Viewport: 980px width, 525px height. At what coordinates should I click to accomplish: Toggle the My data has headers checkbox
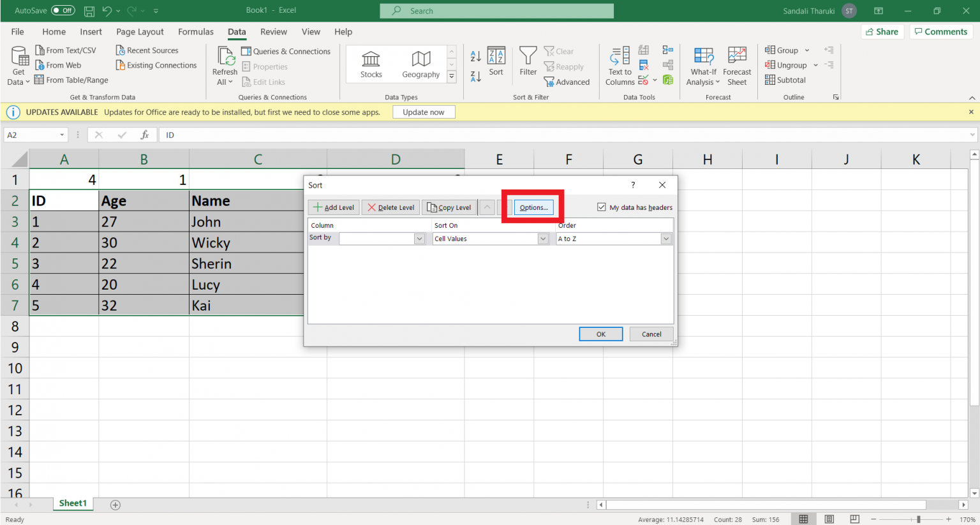coord(602,207)
